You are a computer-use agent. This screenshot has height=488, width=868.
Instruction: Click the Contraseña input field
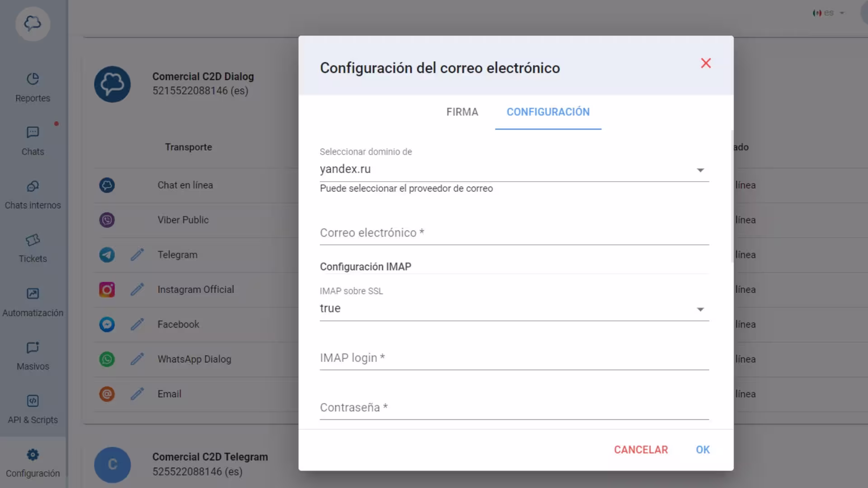(514, 408)
